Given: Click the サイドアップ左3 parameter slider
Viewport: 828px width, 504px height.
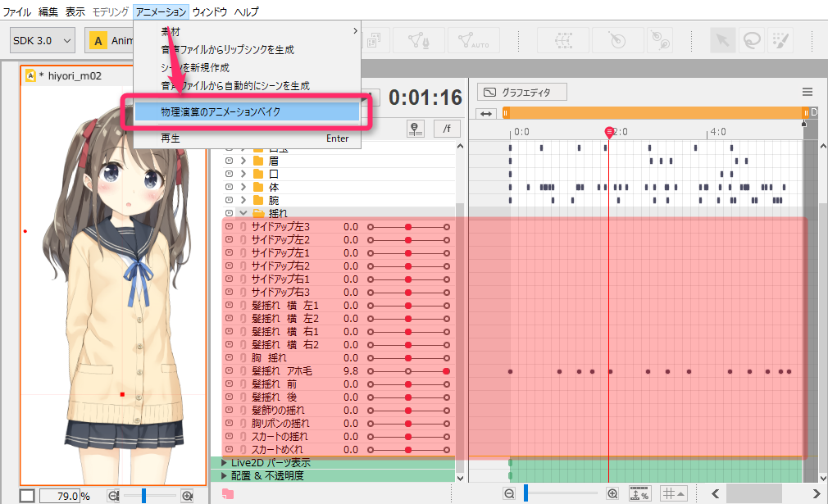Looking at the screenshot, I should coord(408,227).
